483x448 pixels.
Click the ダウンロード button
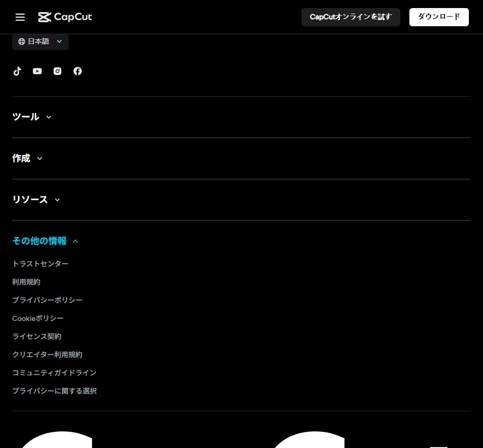tap(439, 17)
